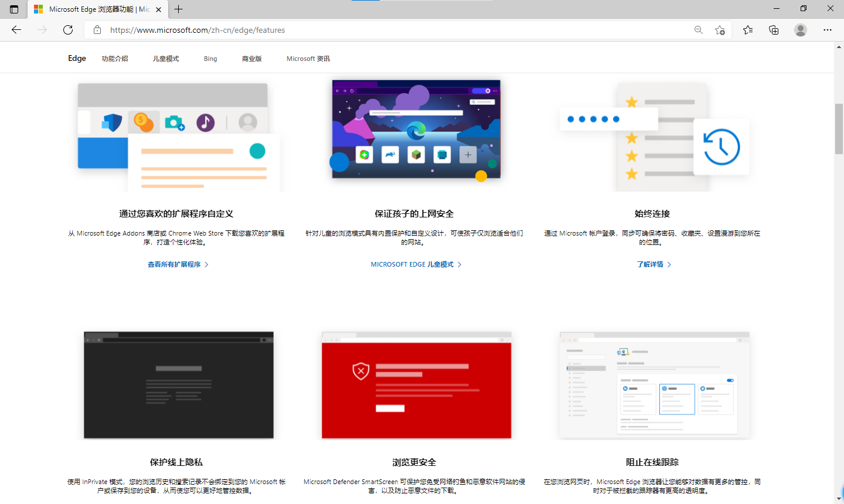This screenshot has height=504, width=844.
Task: Click the sync history illustration
Action: coord(654,136)
